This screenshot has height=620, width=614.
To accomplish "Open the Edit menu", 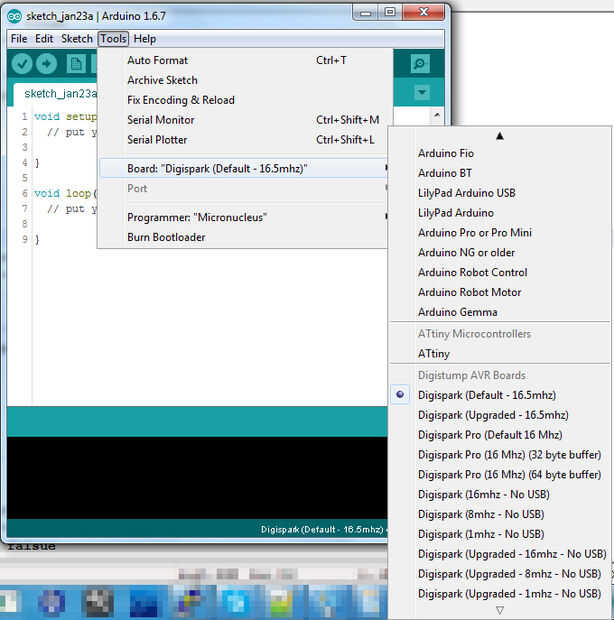I will (x=44, y=39).
